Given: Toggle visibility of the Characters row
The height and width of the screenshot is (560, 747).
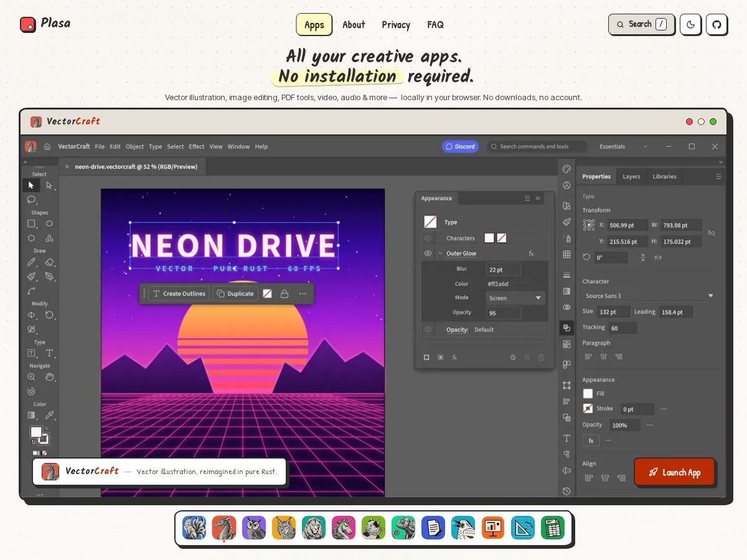Looking at the screenshot, I should click(428, 238).
